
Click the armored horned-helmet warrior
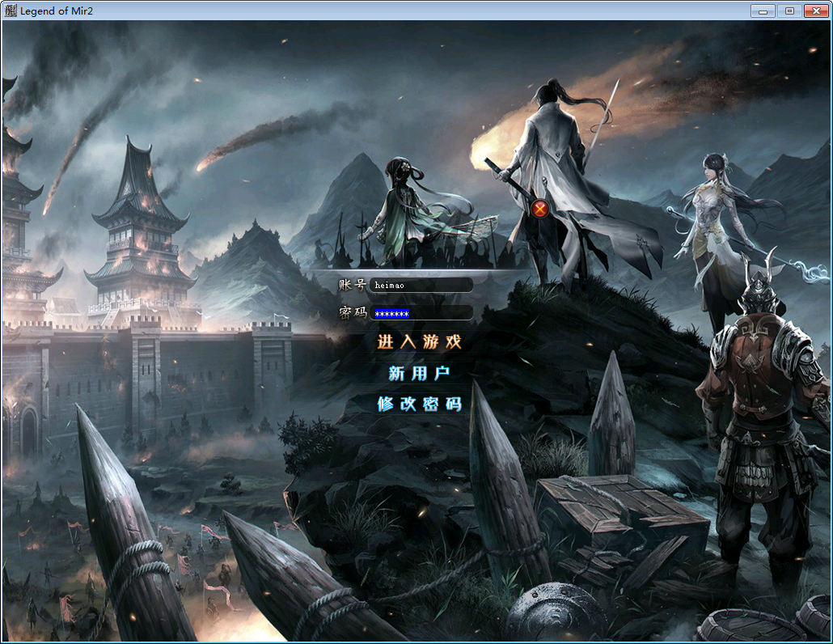[756, 405]
